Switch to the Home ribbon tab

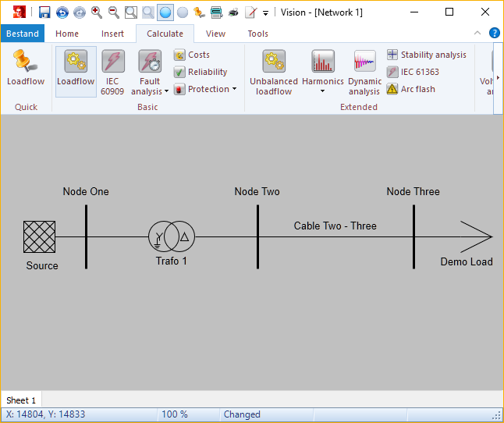tap(67, 34)
